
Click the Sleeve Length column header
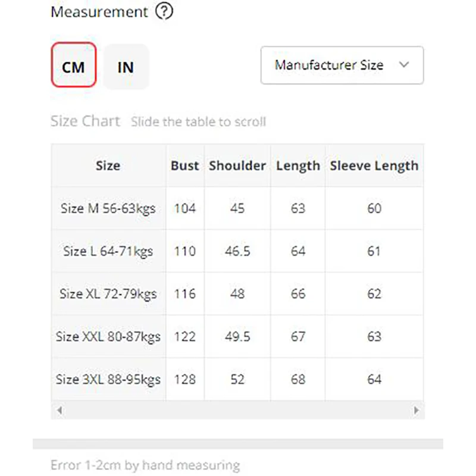coord(374,166)
